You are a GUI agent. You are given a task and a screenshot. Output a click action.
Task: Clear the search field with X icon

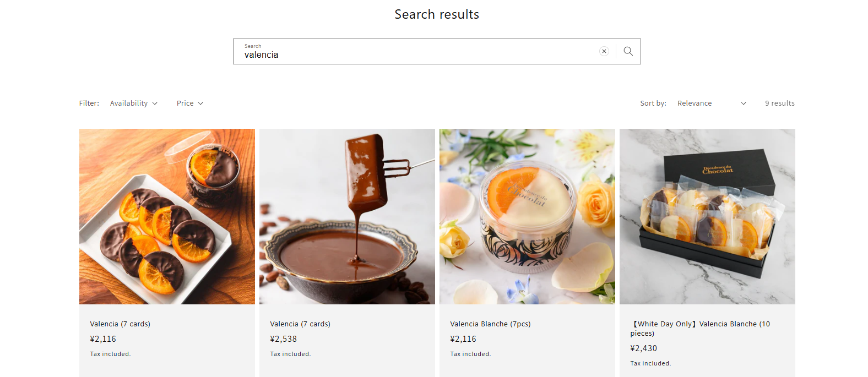604,51
